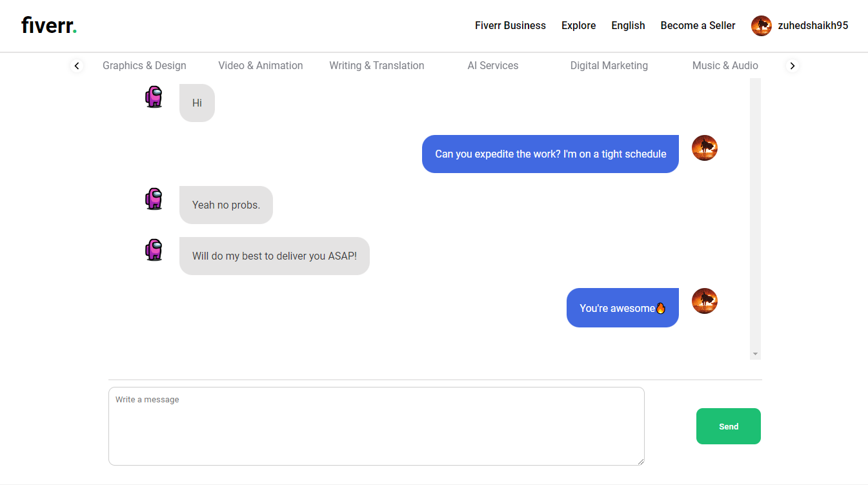868x485 pixels.
Task: Click sender avatar beside You're awesome message
Action: [x=705, y=301]
